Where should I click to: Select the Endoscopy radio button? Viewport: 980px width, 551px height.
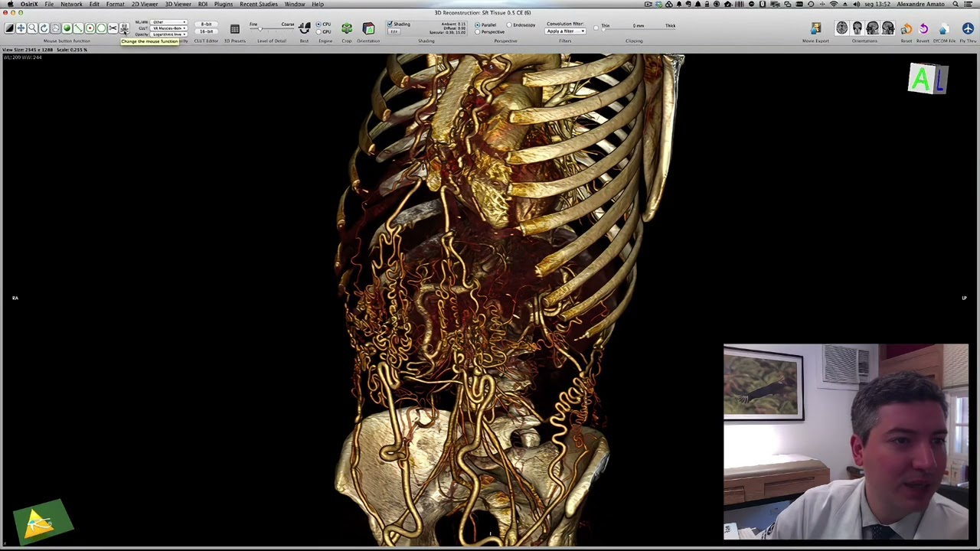pyautogui.click(x=509, y=24)
